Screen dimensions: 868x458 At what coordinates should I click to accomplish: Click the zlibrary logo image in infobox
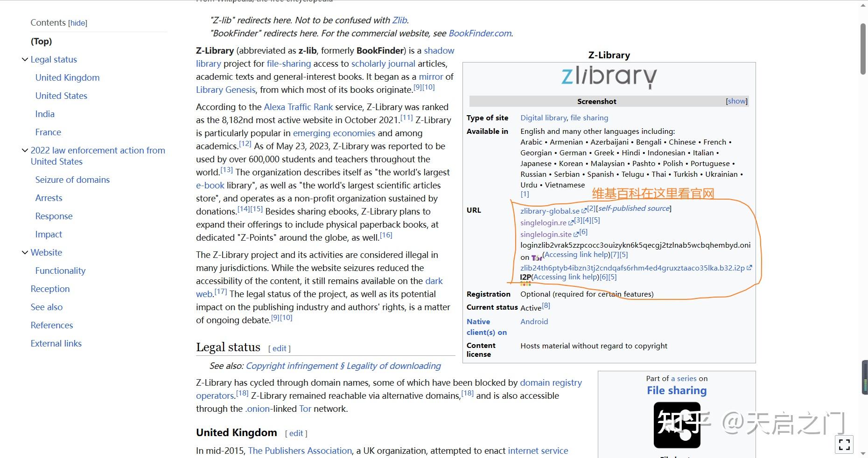(609, 77)
